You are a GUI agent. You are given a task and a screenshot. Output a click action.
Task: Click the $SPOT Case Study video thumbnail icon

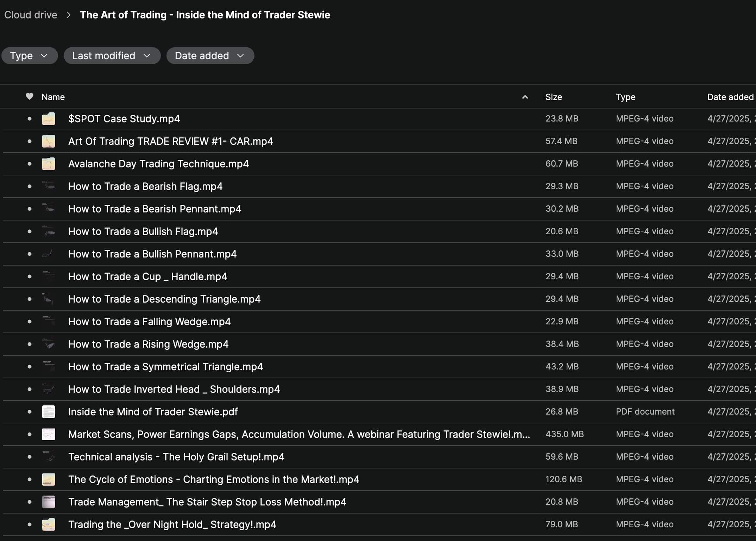49,119
